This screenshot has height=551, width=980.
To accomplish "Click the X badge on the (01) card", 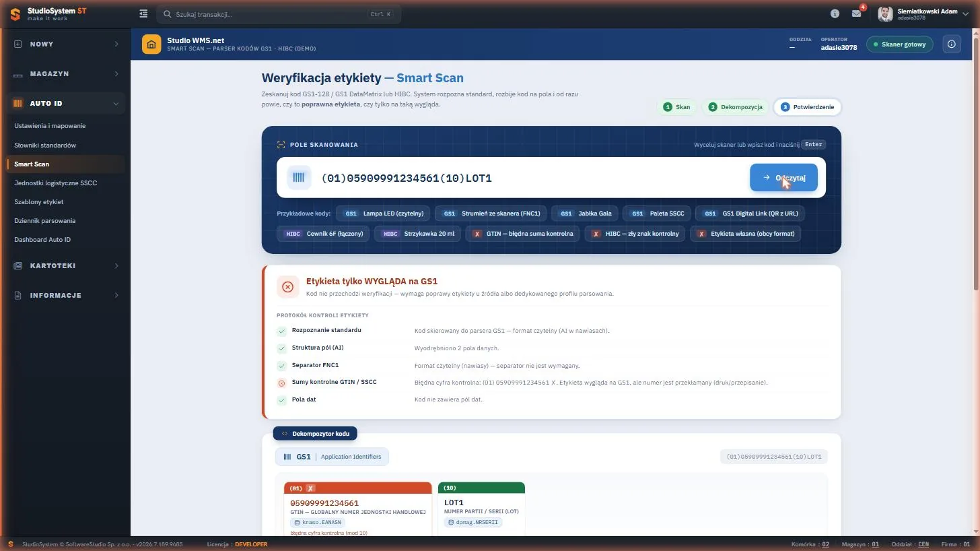I will [310, 488].
